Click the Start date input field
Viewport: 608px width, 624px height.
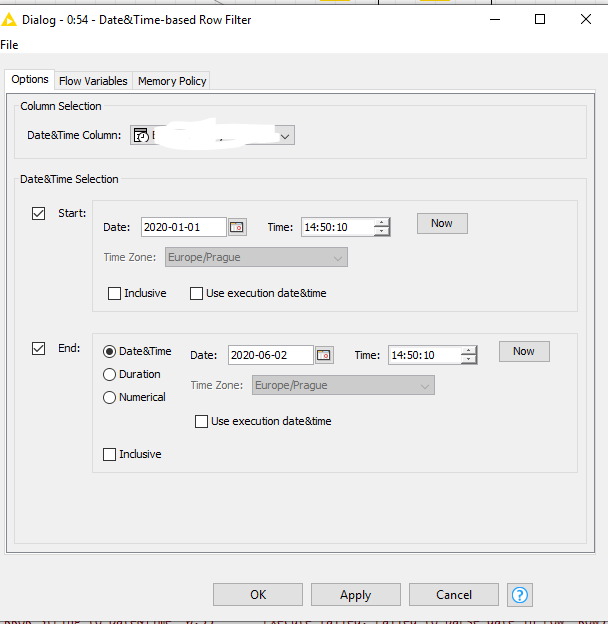point(183,227)
